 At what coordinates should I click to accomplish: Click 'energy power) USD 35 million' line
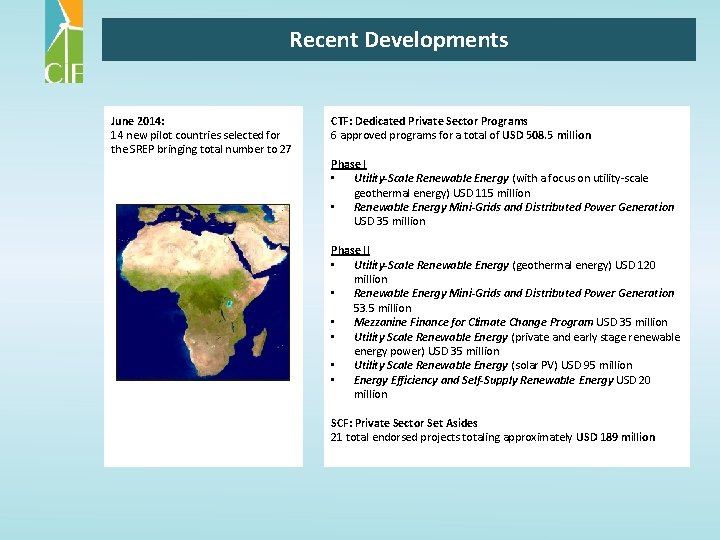[427, 351]
